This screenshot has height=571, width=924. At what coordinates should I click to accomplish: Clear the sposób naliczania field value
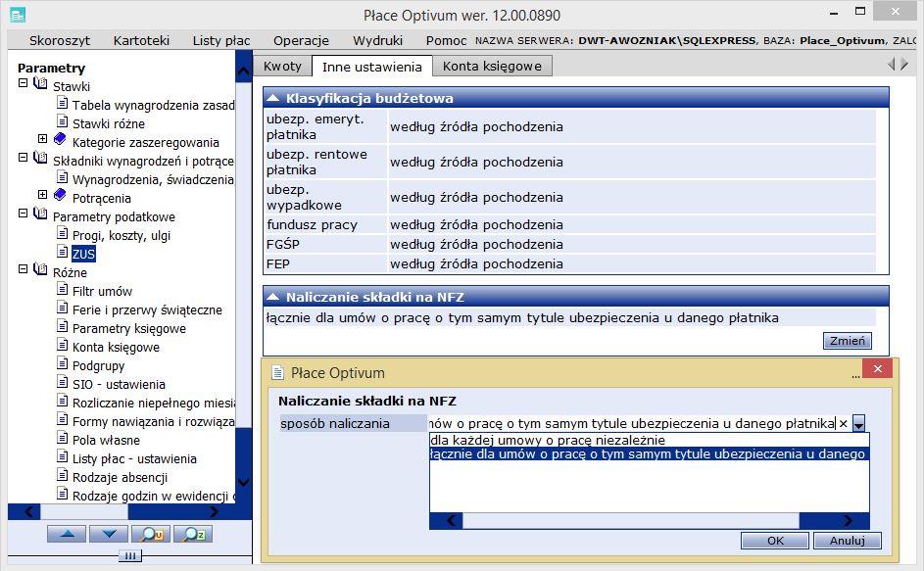click(x=844, y=424)
